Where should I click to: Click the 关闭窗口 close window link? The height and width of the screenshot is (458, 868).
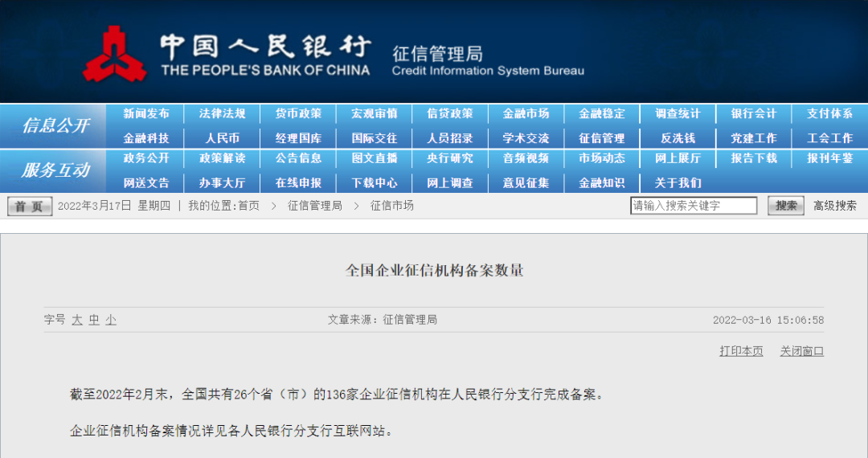coord(801,351)
